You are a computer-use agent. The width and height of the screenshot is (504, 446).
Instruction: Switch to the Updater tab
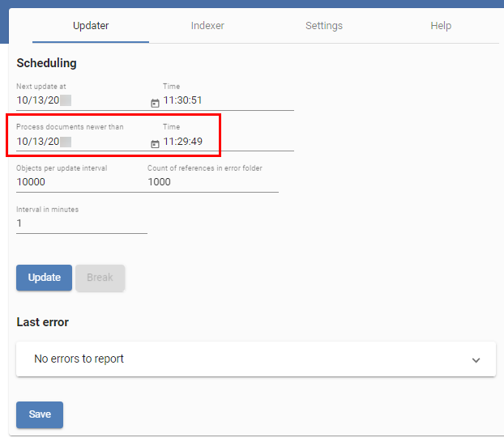[91, 26]
